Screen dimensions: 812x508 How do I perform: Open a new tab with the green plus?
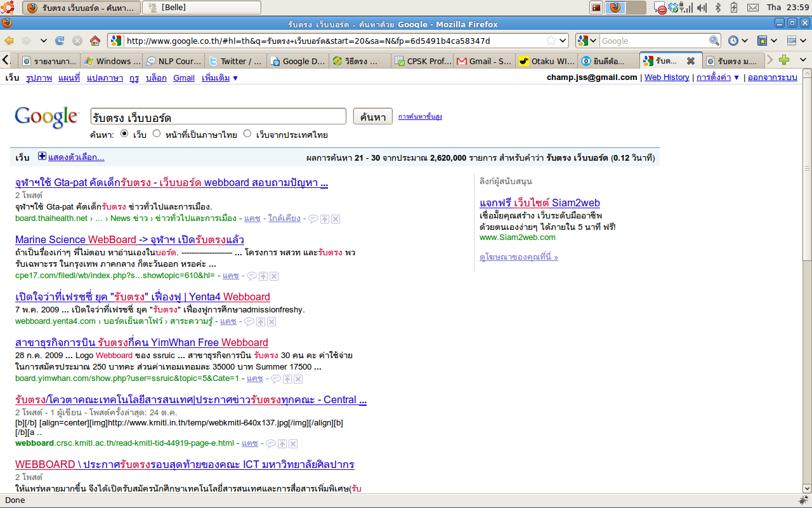(x=784, y=60)
